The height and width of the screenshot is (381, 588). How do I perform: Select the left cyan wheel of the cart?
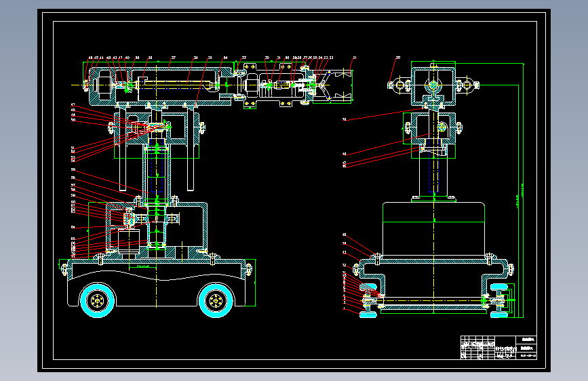click(98, 300)
